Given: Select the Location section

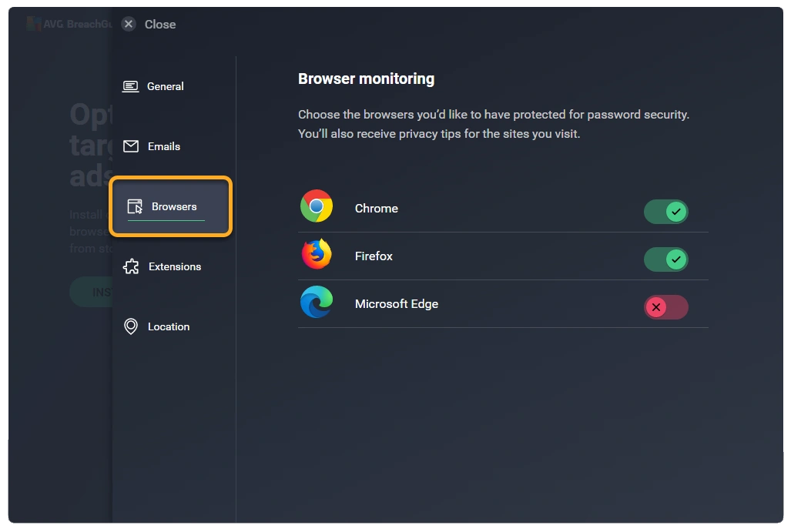Looking at the screenshot, I should click(x=168, y=326).
